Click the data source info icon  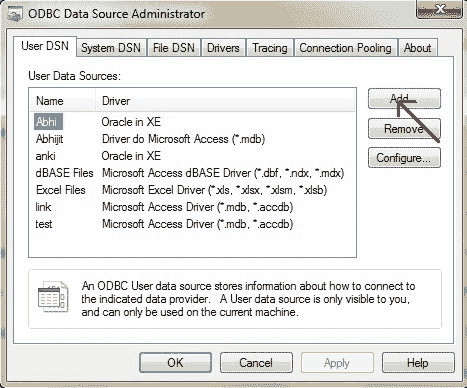coord(53,296)
